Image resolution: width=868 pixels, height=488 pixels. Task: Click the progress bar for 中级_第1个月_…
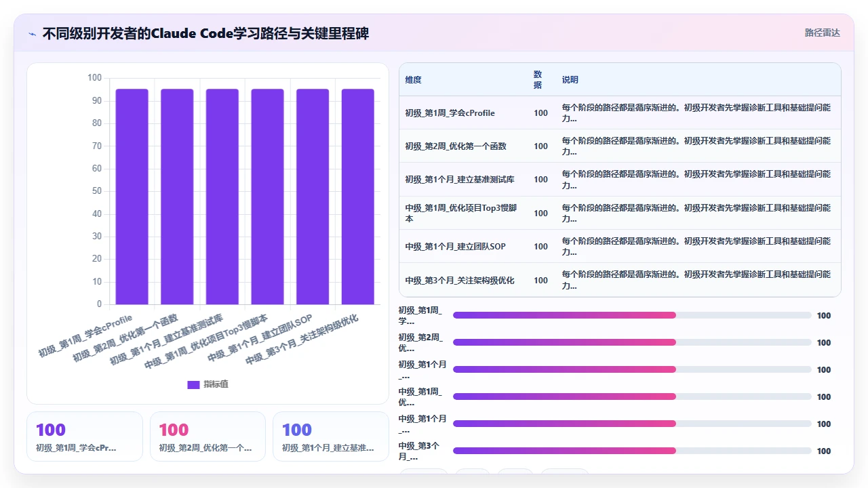click(x=632, y=424)
